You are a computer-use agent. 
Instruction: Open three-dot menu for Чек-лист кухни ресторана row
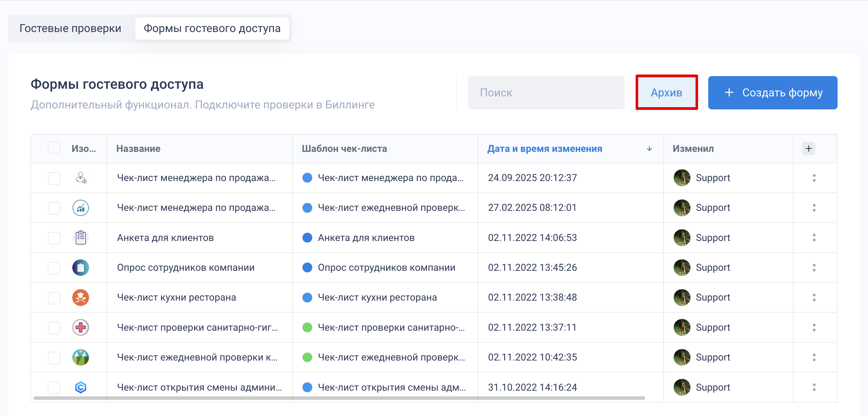814,297
